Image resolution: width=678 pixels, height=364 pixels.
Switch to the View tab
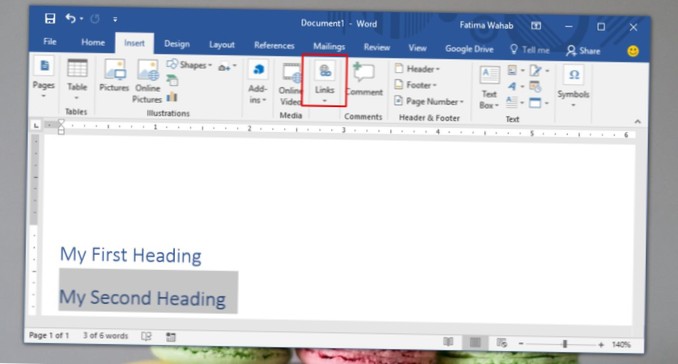point(417,48)
